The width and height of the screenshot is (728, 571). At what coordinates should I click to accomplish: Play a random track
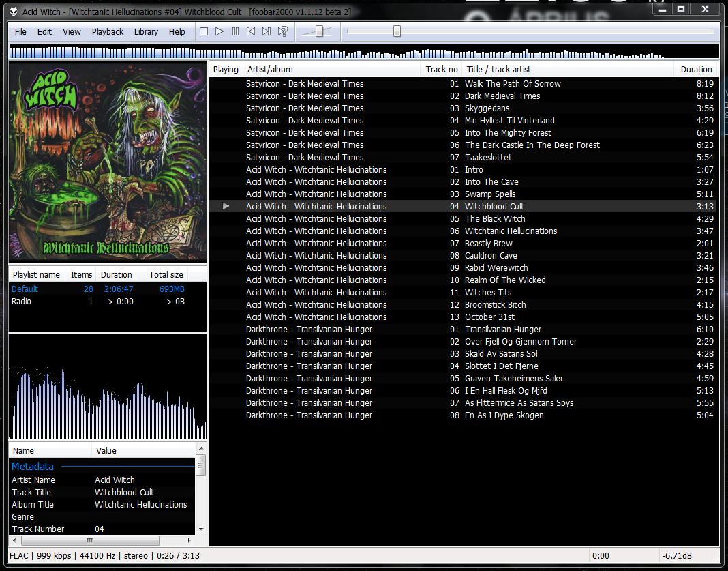282,31
